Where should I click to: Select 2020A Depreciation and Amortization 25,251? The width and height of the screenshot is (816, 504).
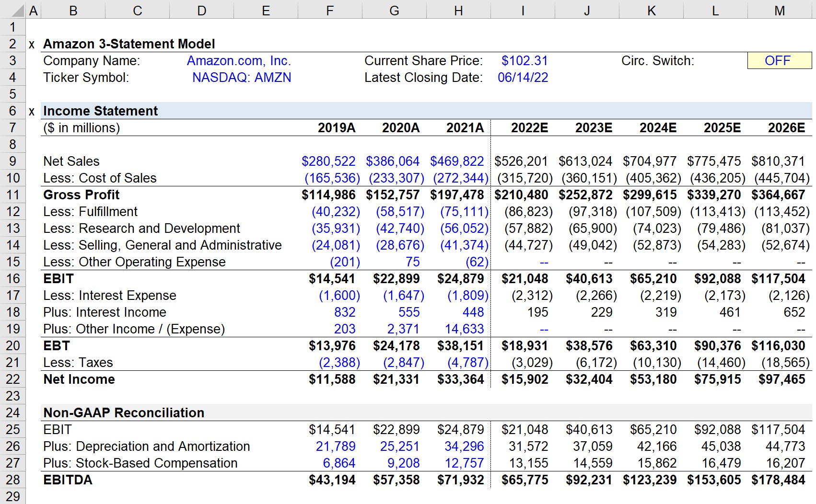400,447
